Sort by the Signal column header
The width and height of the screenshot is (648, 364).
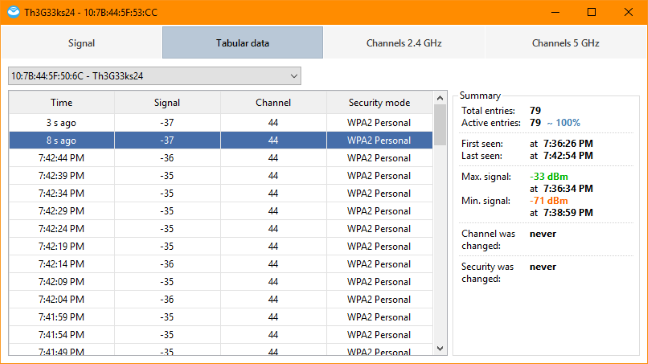click(x=167, y=102)
